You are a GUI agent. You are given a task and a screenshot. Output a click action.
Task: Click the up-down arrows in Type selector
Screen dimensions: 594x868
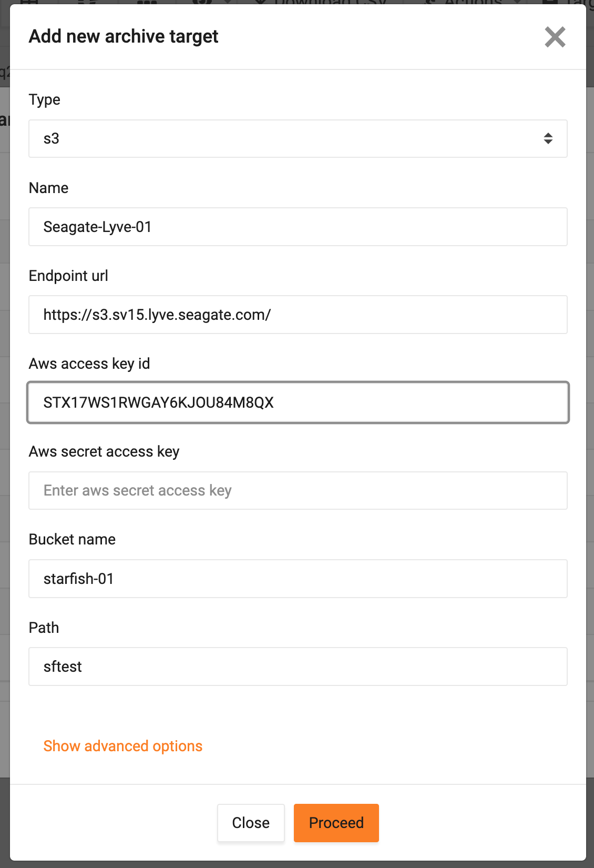pyautogui.click(x=548, y=139)
